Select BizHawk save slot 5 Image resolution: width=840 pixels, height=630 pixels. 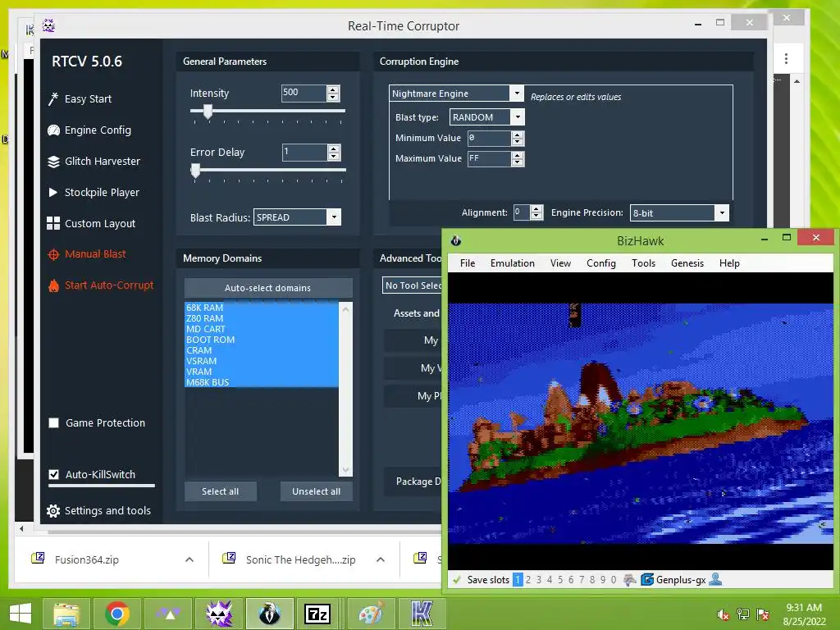click(x=560, y=580)
